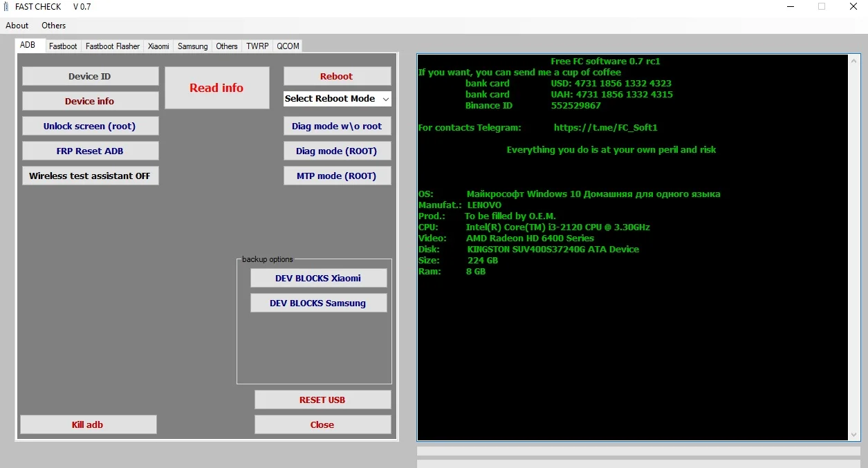The width and height of the screenshot is (868, 468).
Task: Back up DEV BLOCKS Samsung
Action: click(x=318, y=303)
